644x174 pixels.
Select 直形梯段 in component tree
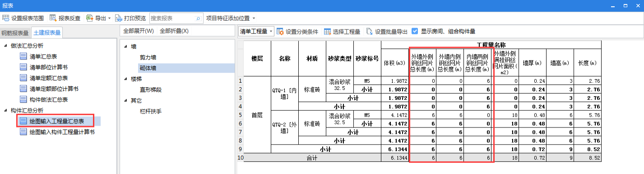(151, 90)
